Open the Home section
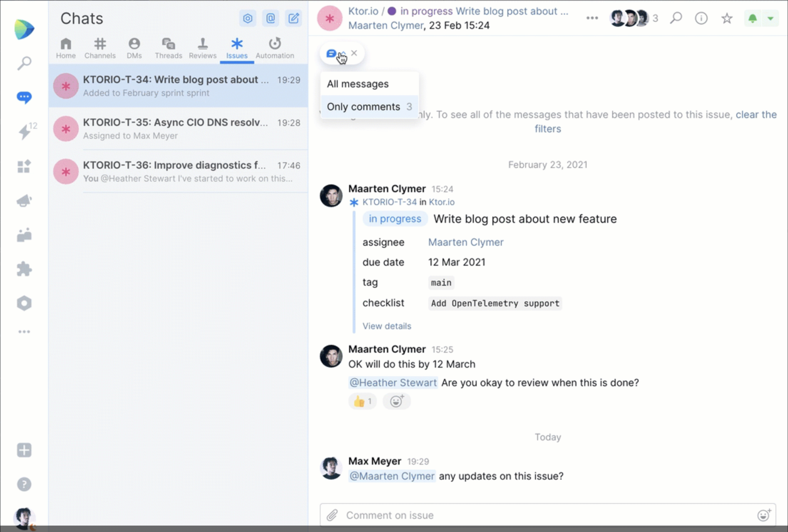 coord(65,47)
